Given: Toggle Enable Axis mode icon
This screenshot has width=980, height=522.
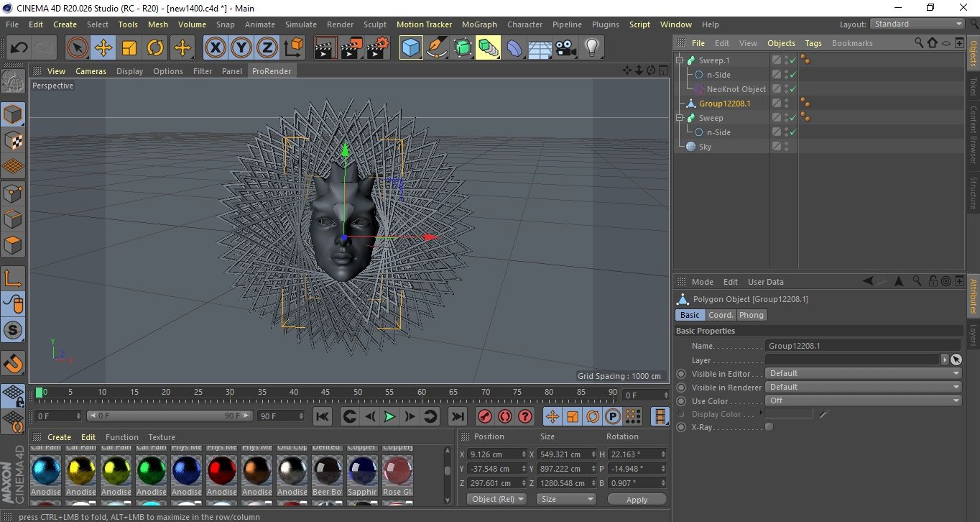Looking at the screenshot, I should [x=13, y=278].
